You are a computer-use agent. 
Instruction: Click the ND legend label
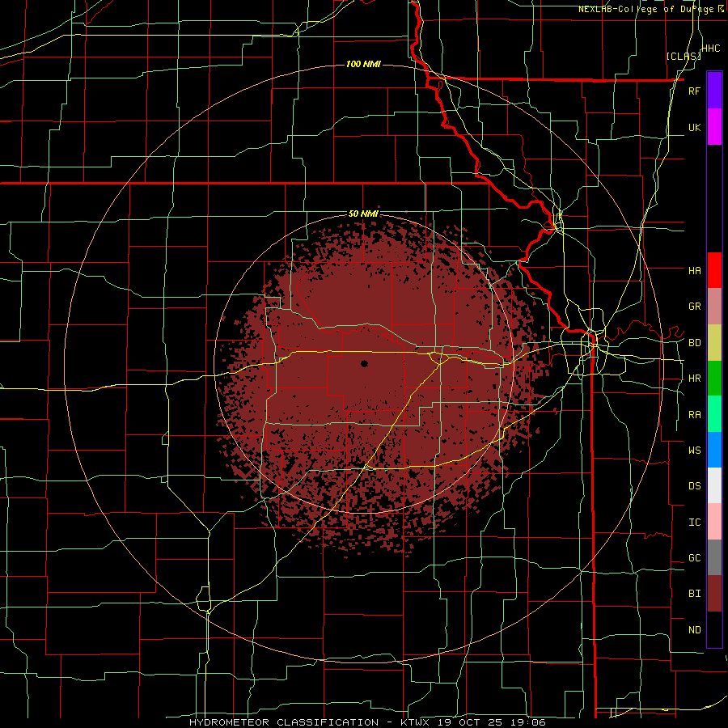tap(694, 630)
